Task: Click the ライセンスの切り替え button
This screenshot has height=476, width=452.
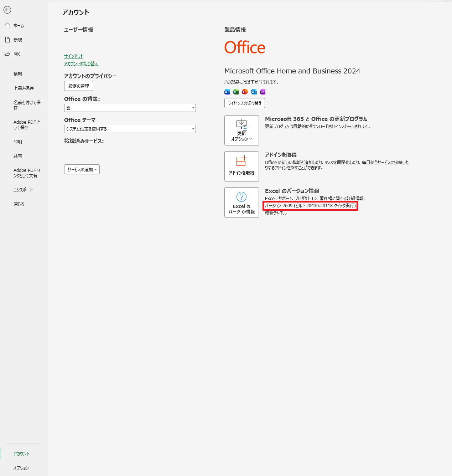Action: [245, 103]
